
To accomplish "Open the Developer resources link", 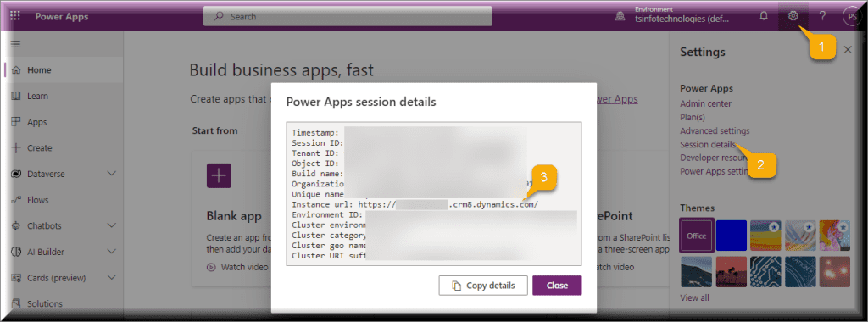I will coord(714,158).
